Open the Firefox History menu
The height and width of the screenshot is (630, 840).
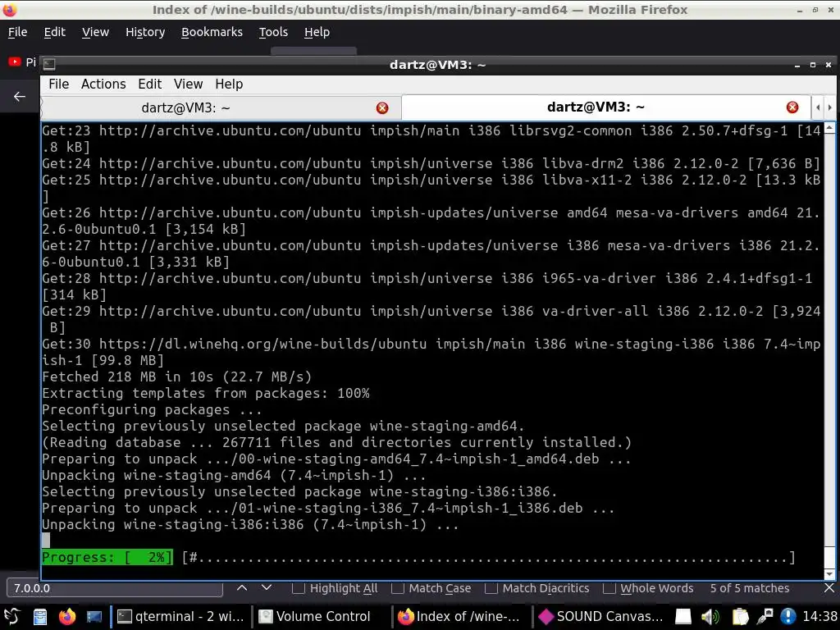pos(145,32)
